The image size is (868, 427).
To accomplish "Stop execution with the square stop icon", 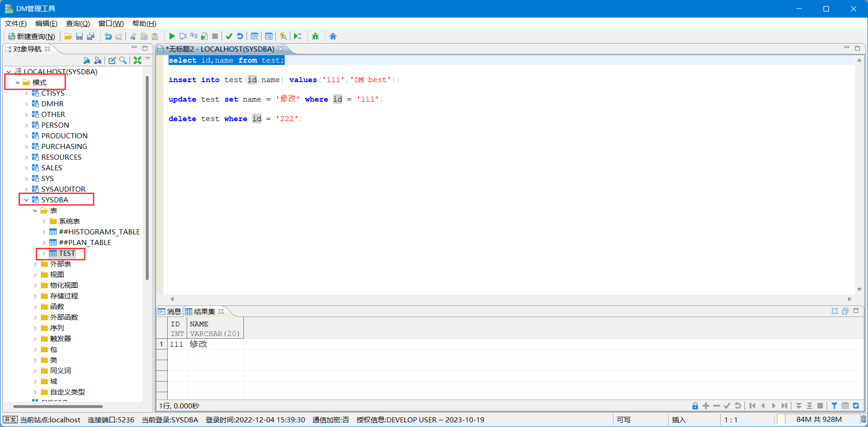I will pos(215,36).
